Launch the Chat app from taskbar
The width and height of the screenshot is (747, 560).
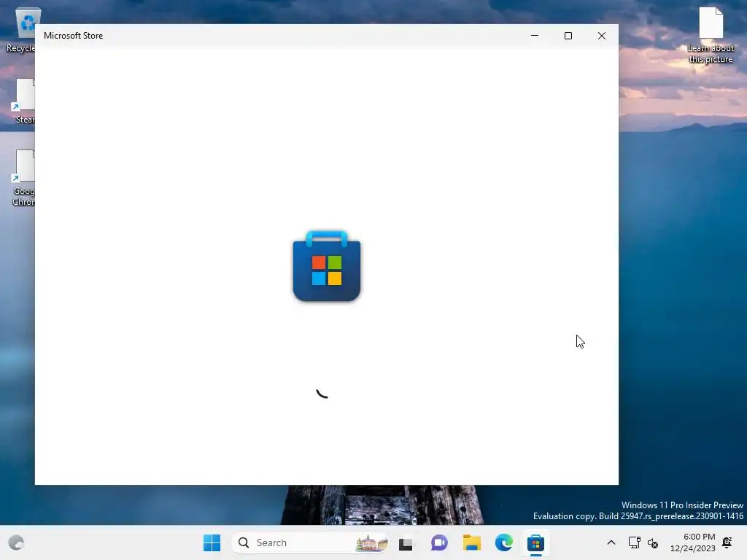point(439,542)
